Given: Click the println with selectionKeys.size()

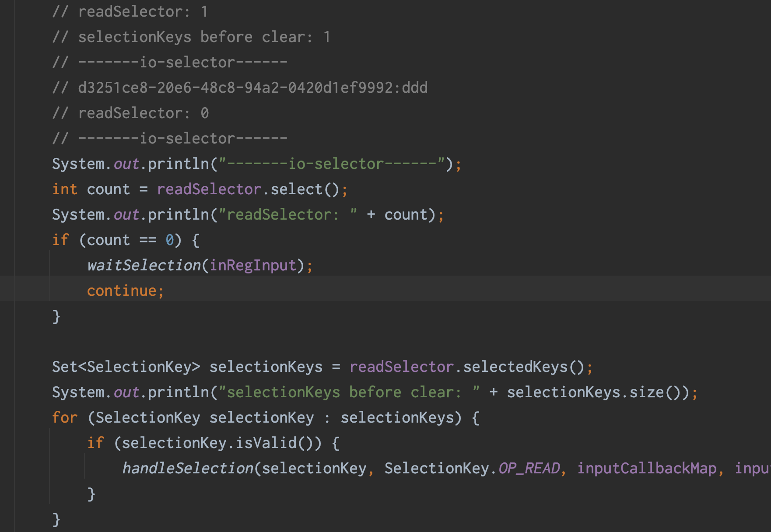Looking at the screenshot, I should 375,392.
